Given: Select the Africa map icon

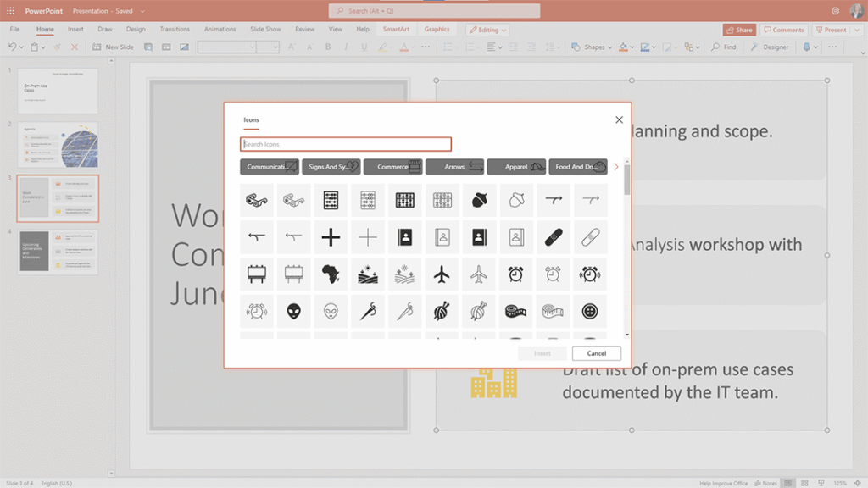Looking at the screenshot, I should click(331, 274).
